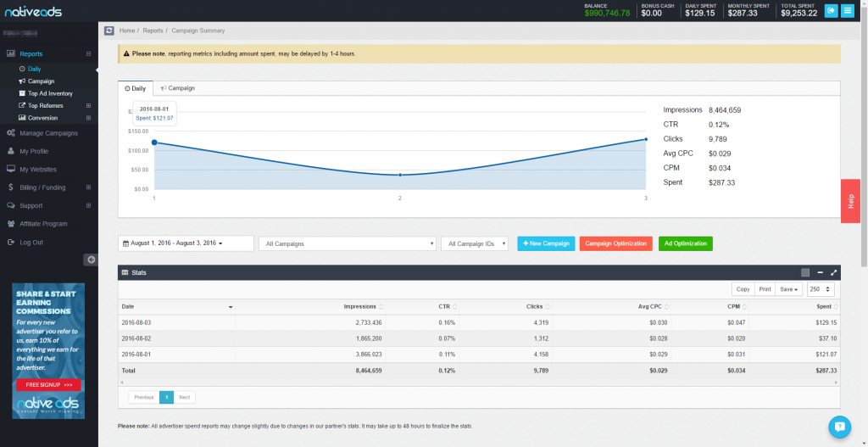Click the Next pagination button
Screen dimensions: 868x447
(184, 397)
